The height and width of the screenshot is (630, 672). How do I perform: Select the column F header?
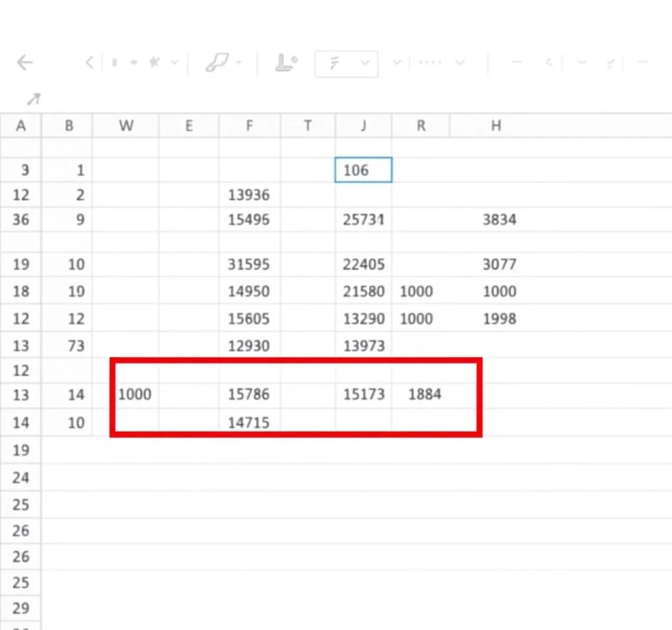click(x=249, y=126)
